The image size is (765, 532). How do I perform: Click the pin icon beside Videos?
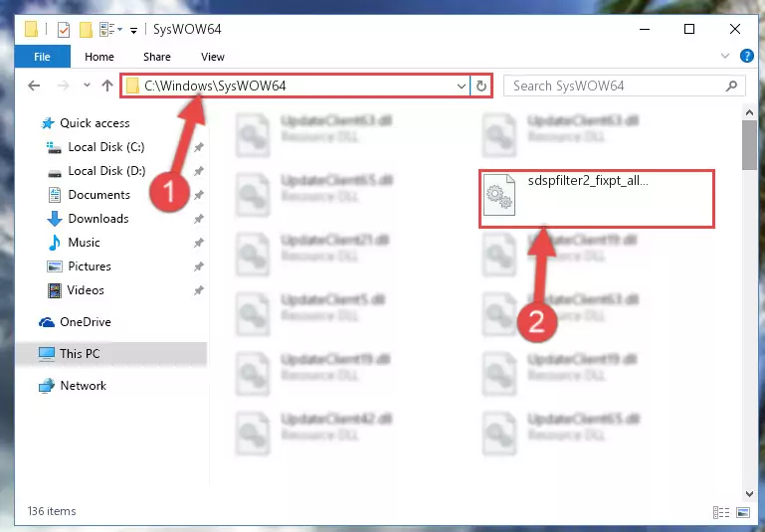point(199,290)
